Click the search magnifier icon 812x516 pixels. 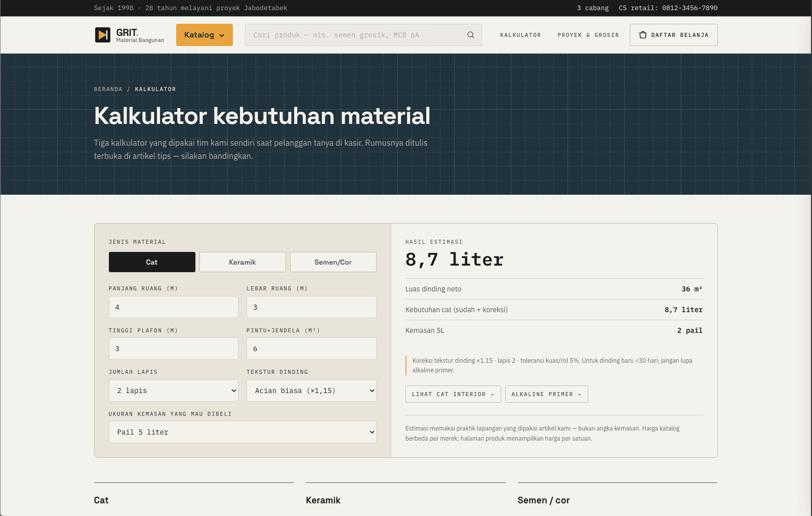tap(471, 35)
